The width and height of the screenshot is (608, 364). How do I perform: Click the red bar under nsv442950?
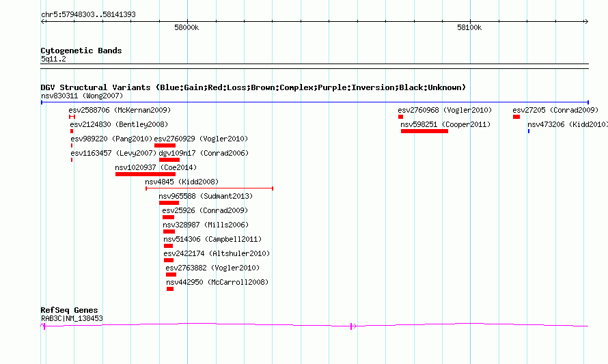[x=170, y=289]
